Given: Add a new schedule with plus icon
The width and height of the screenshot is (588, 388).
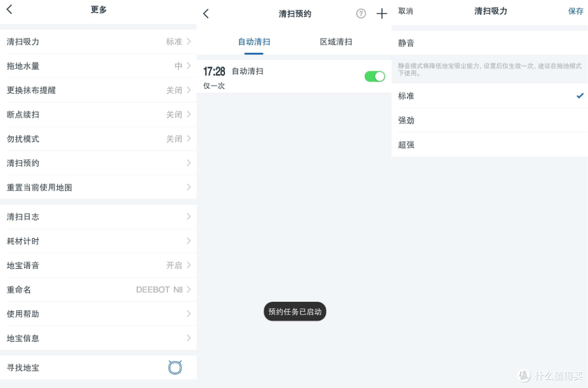Looking at the screenshot, I should coord(381,14).
